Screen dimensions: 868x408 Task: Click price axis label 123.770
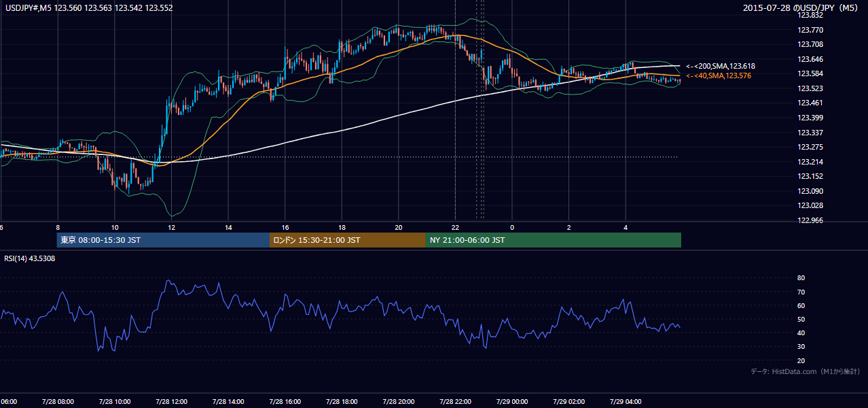point(810,30)
